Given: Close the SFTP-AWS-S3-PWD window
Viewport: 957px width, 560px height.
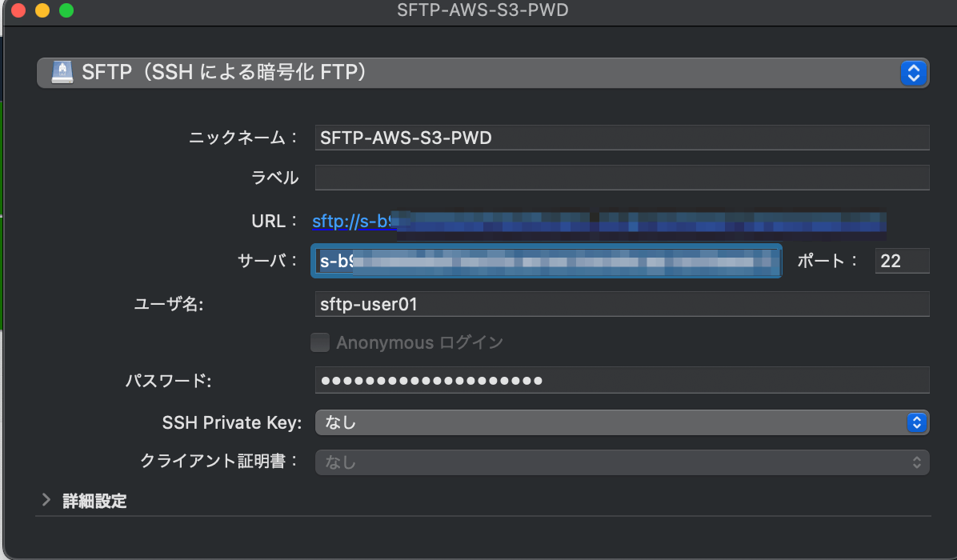Looking at the screenshot, I should click(x=18, y=10).
